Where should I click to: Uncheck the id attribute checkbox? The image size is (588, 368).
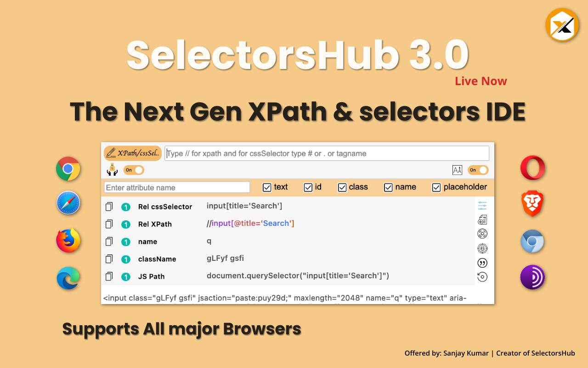(x=308, y=187)
